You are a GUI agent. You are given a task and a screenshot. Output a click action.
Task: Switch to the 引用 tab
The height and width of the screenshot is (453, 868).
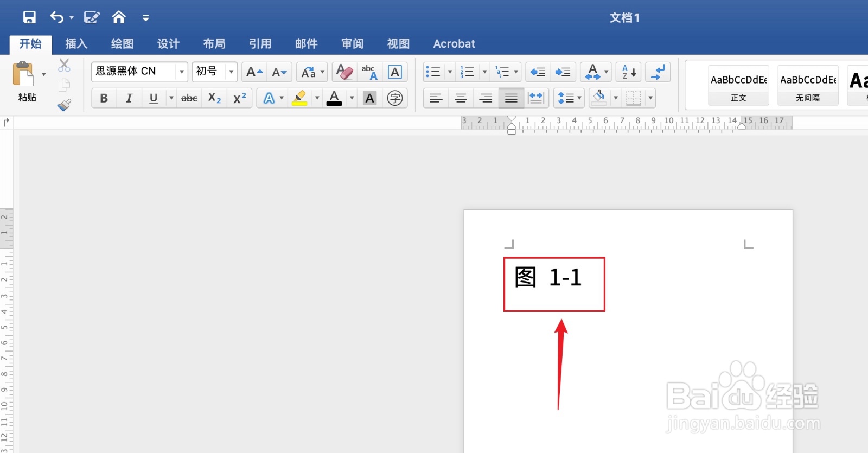click(x=260, y=43)
